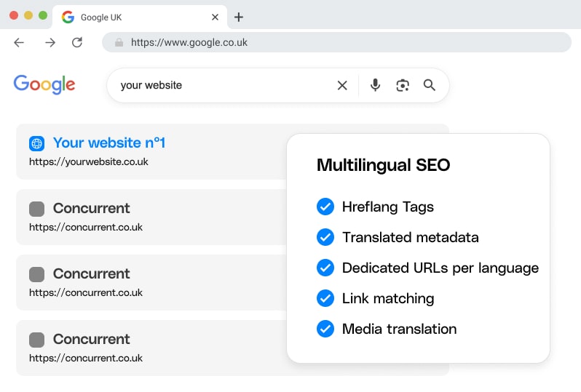Click the blue globe favicon of first result
The height and width of the screenshot is (392, 581).
click(x=36, y=143)
